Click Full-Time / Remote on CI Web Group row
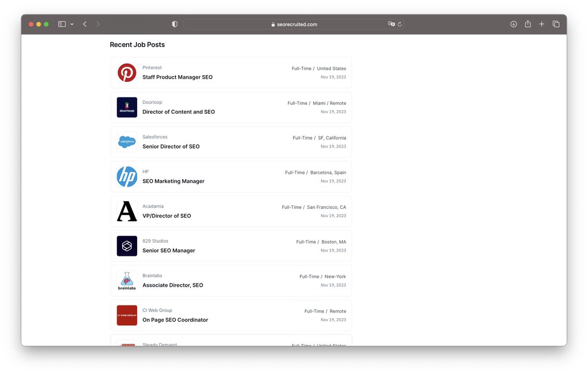Screen dimensions: 588x374 pyautogui.click(x=325, y=311)
